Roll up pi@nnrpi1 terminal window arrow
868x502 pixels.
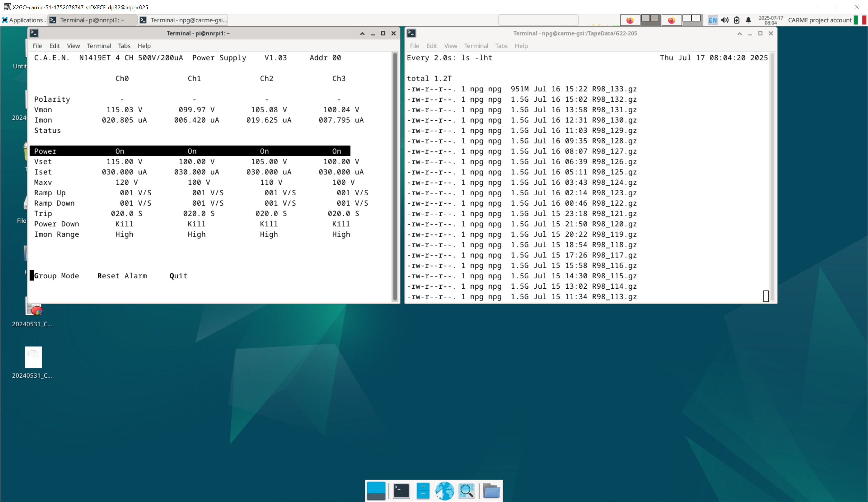pos(362,33)
